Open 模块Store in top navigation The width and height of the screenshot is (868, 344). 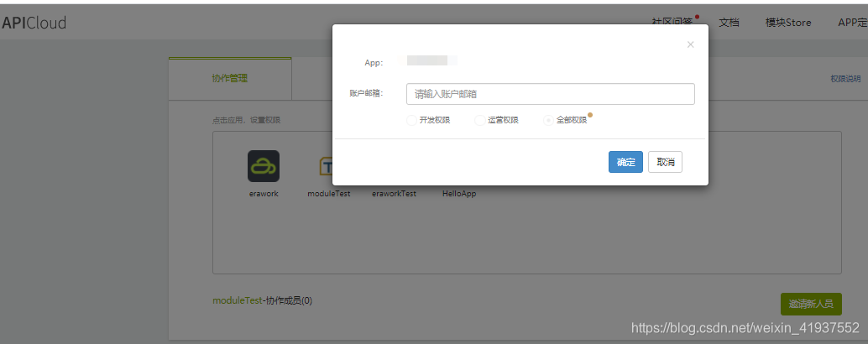(788, 23)
